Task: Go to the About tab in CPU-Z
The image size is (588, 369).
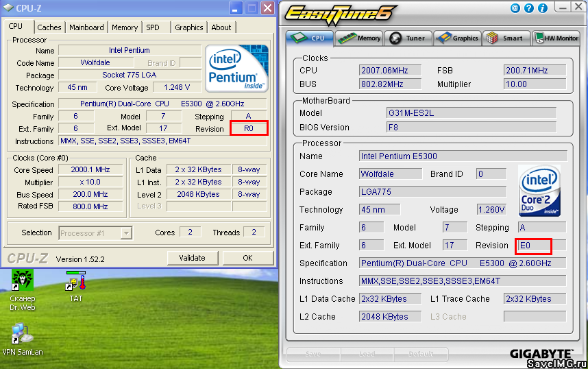Action: [x=221, y=27]
